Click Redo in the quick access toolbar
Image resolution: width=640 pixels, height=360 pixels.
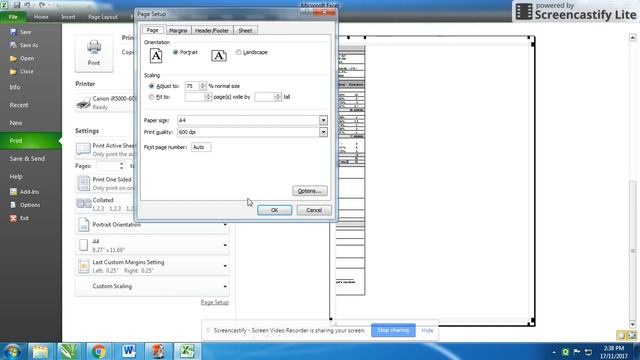click(x=42, y=5)
